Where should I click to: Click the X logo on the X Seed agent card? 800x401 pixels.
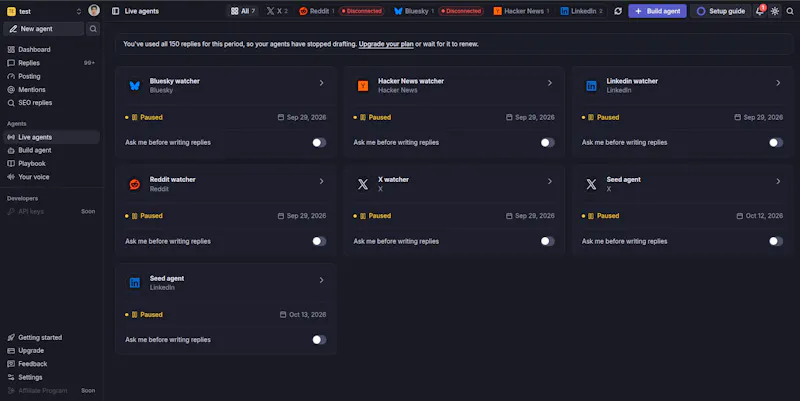point(591,184)
